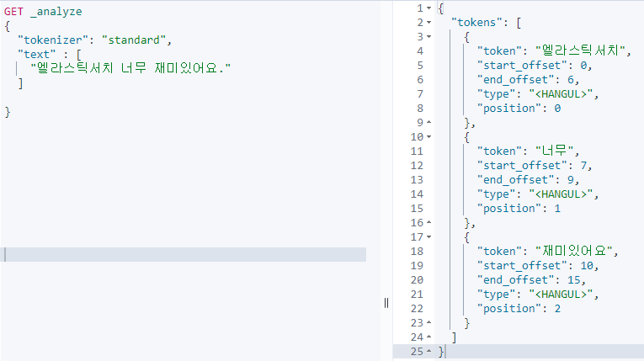
Task: Click the closing brace of the request body
Action: pyautogui.click(x=8, y=112)
